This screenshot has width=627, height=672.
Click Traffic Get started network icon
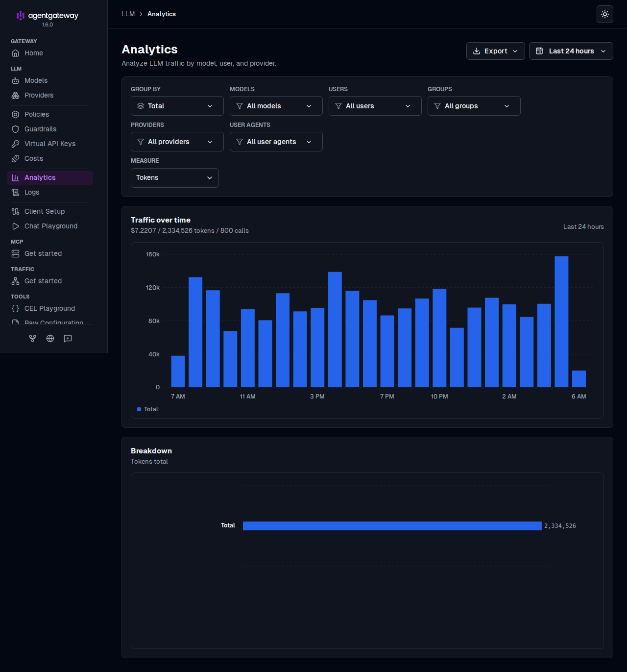point(16,281)
